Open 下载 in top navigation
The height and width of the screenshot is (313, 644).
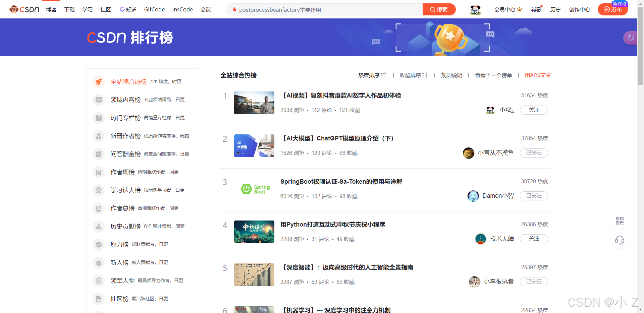click(x=69, y=10)
